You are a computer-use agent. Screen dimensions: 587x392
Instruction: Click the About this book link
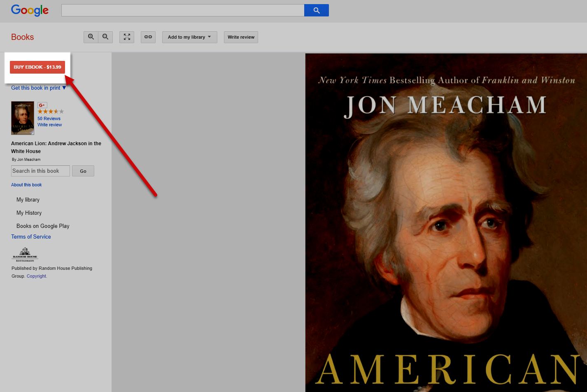pyautogui.click(x=26, y=185)
